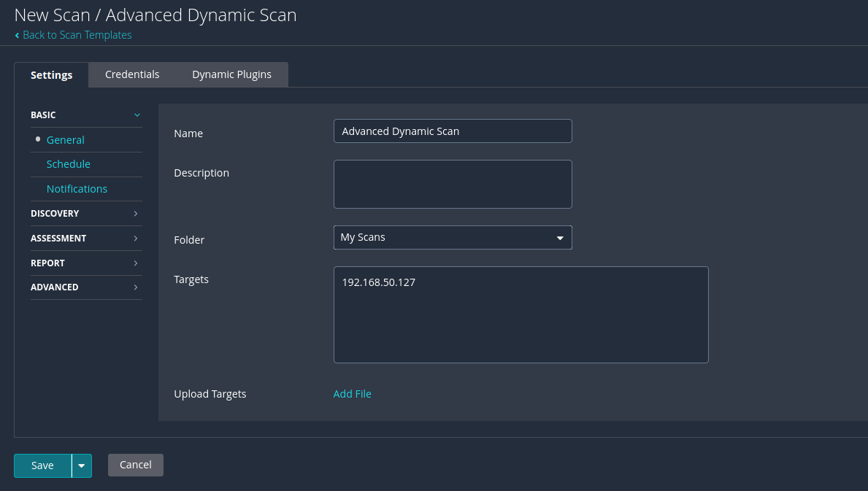The image size is (868, 491).
Task: Switch to the Settings tab
Action: (51, 75)
